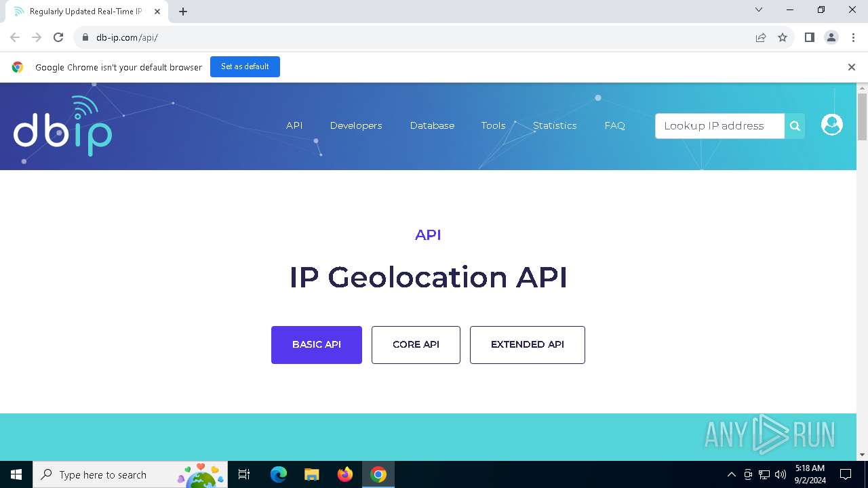Viewport: 868px width, 488px height.
Task: Select the BASIC API button
Action: 317,345
